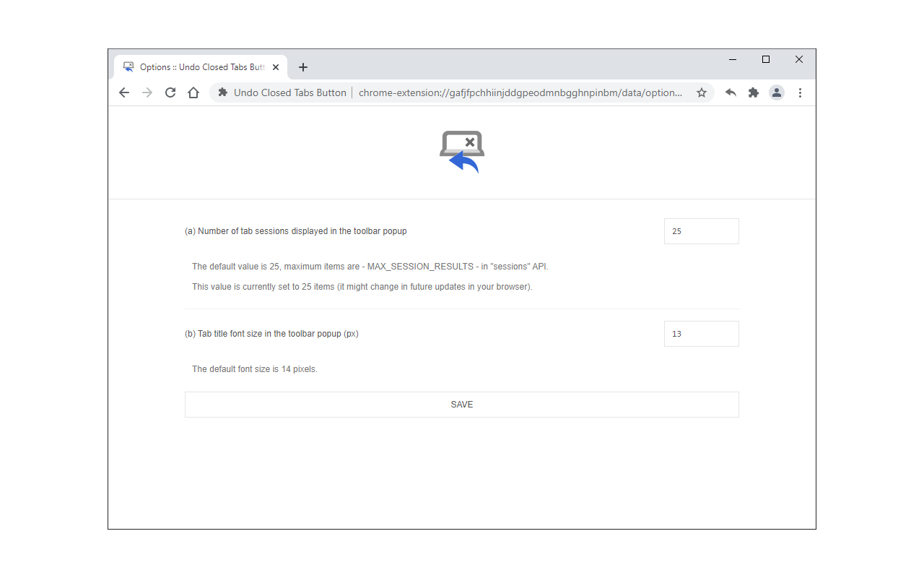The width and height of the screenshot is (924, 578).
Task: Open the browser home page
Action: pos(193,92)
